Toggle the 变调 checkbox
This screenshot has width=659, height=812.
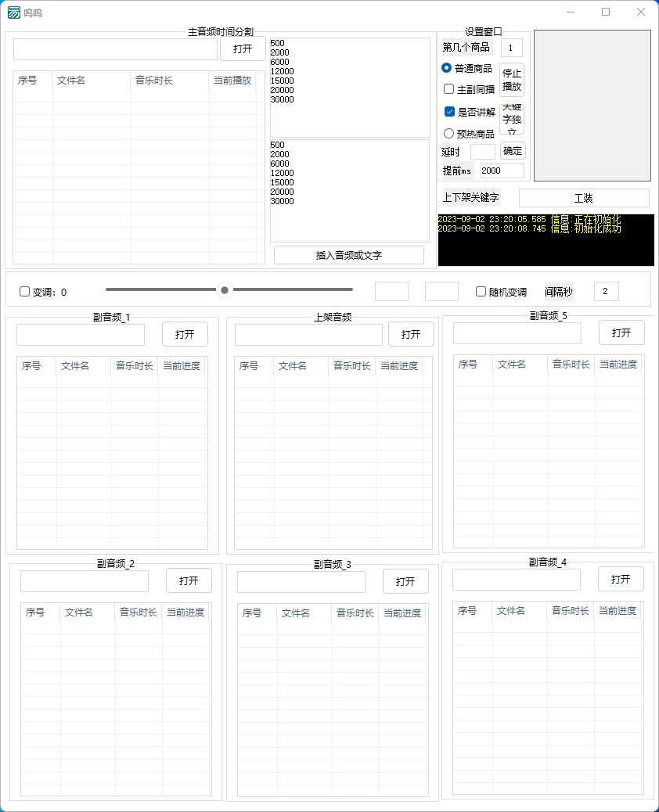coord(24,291)
